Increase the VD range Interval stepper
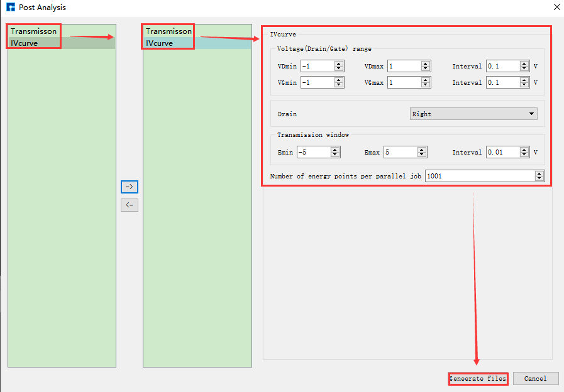 pos(524,63)
